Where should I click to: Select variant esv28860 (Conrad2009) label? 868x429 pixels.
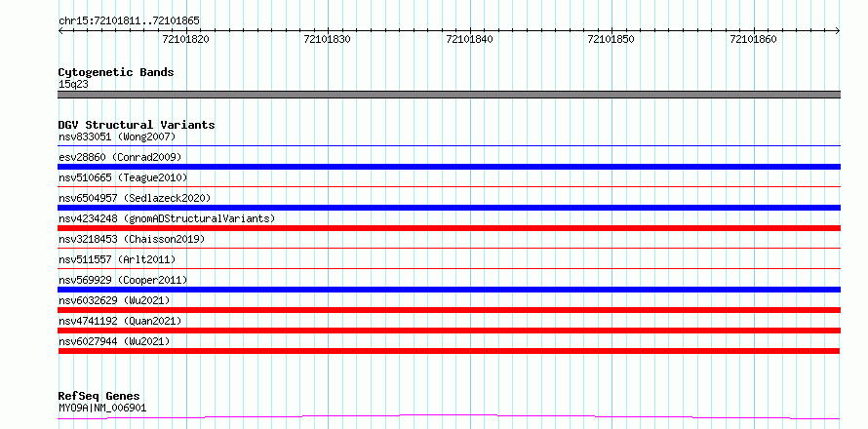point(120,157)
